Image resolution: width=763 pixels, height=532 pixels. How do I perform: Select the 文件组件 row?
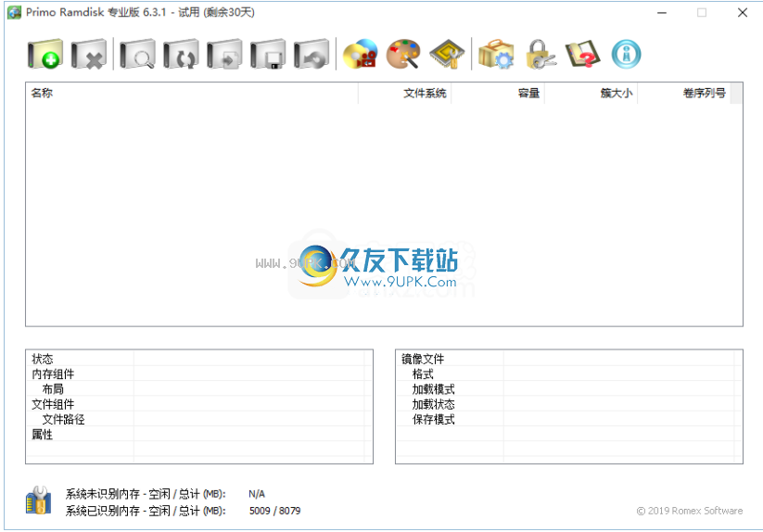(199, 404)
